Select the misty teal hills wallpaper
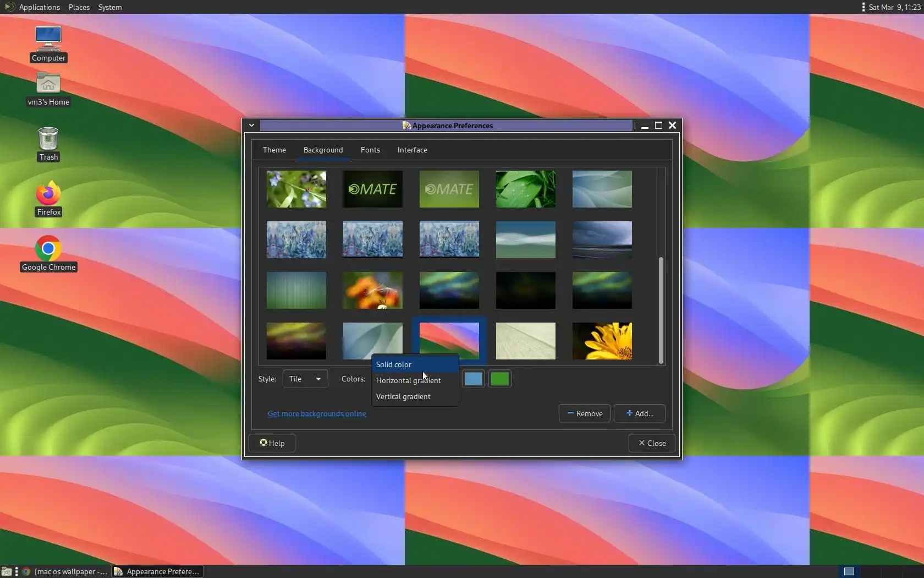 pyautogui.click(x=526, y=239)
